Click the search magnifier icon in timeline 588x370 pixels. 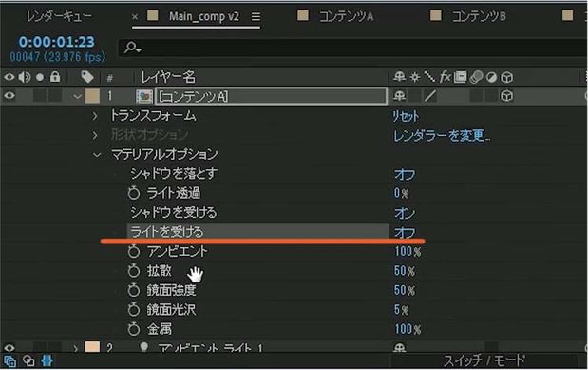pos(132,48)
